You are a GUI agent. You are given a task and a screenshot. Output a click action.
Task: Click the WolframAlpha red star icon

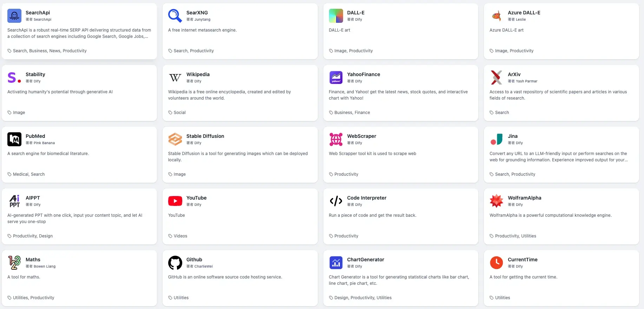point(496,201)
